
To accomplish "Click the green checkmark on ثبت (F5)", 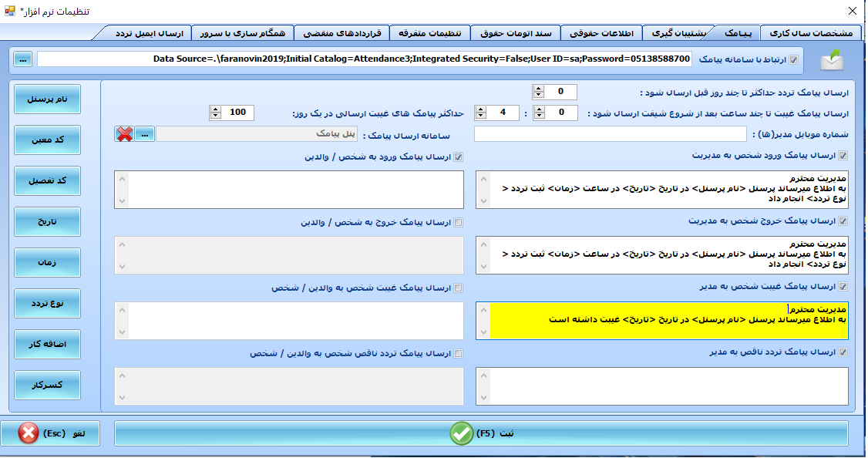I will click(462, 433).
